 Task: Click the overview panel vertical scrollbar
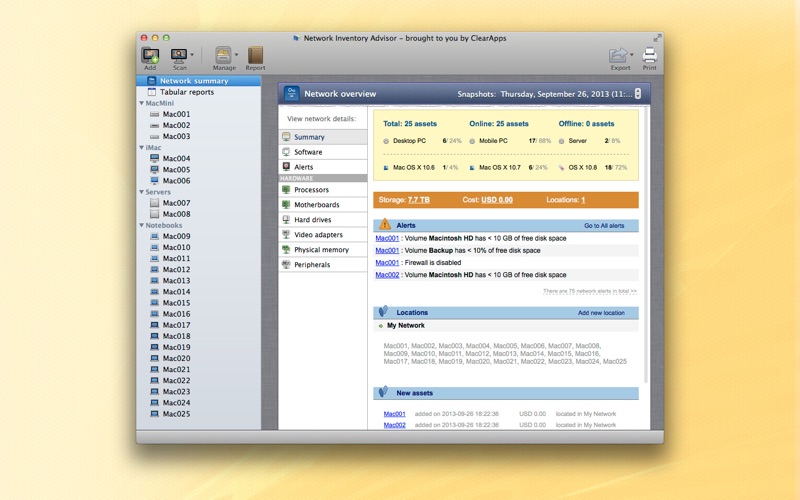click(646, 245)
